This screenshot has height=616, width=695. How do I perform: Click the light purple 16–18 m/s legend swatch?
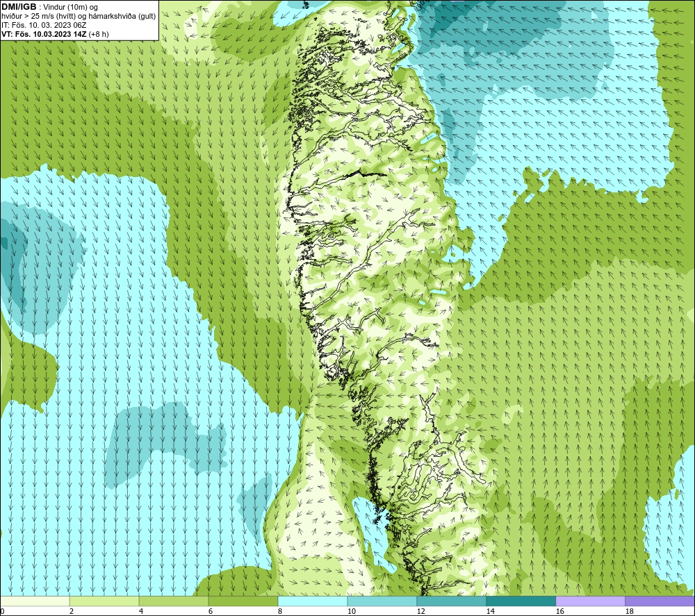[x=590, y=601]
